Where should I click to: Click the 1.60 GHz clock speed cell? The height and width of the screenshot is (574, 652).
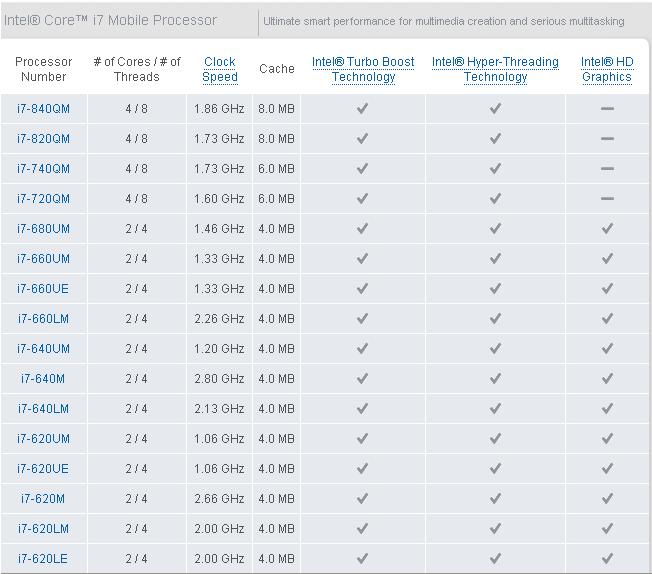coord(219,198)
